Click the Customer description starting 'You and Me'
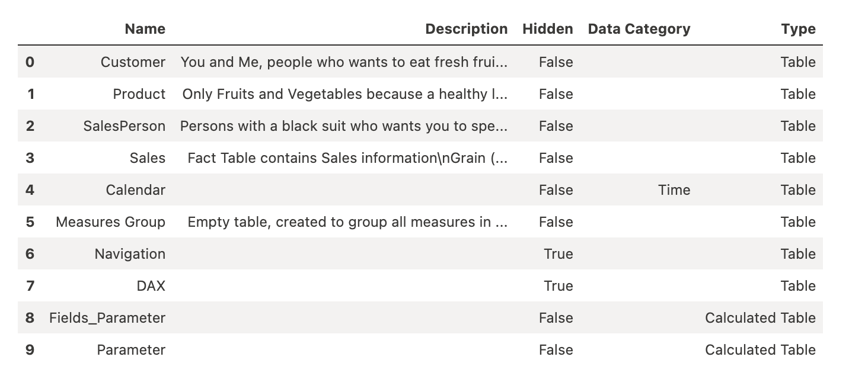This screenshot has width=868, height=392. 344,62
